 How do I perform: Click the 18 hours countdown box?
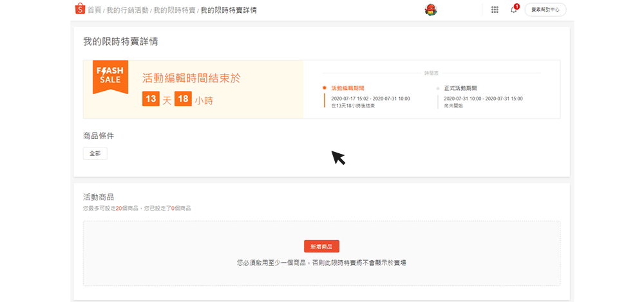tap(183, 99)
